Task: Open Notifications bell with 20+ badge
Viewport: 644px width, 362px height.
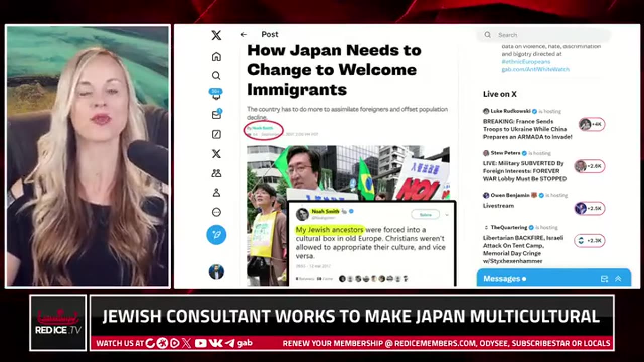Action: point(216,95)
